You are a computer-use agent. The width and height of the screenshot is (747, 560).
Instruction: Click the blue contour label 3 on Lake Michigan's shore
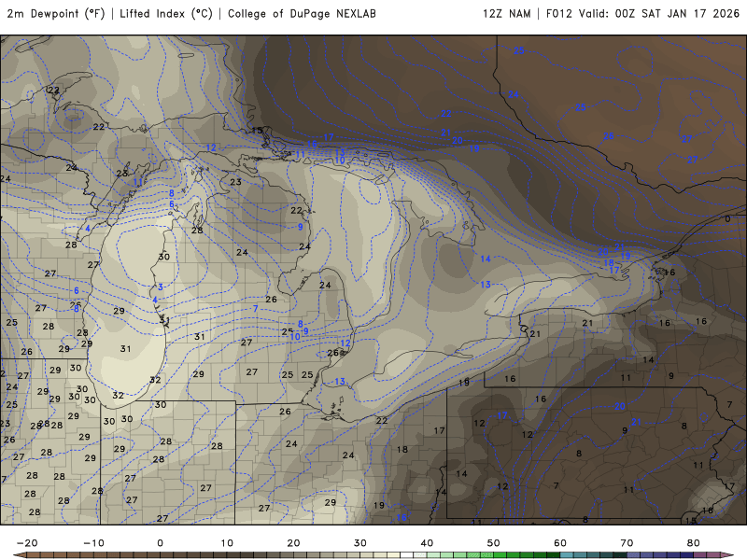[x=161, y=287]
